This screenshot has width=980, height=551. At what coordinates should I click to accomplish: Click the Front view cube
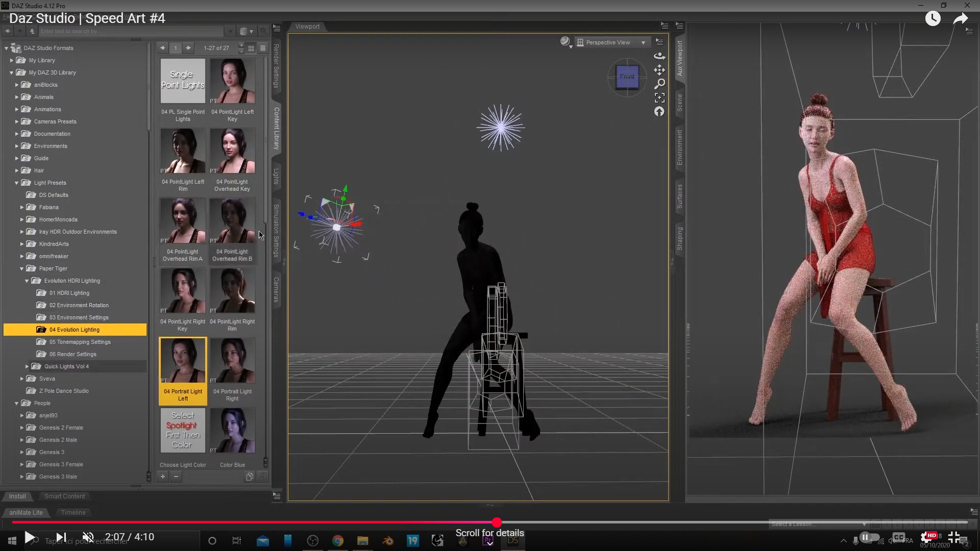(627, 78)
